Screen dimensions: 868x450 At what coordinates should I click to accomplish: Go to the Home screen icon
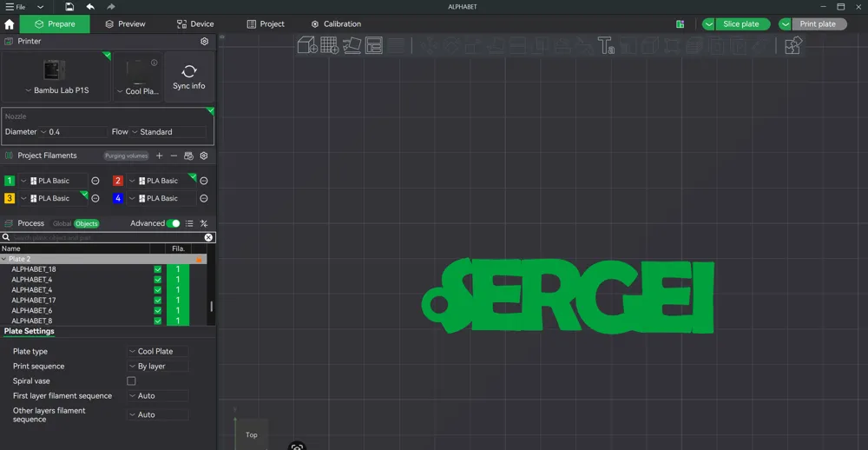10,23
